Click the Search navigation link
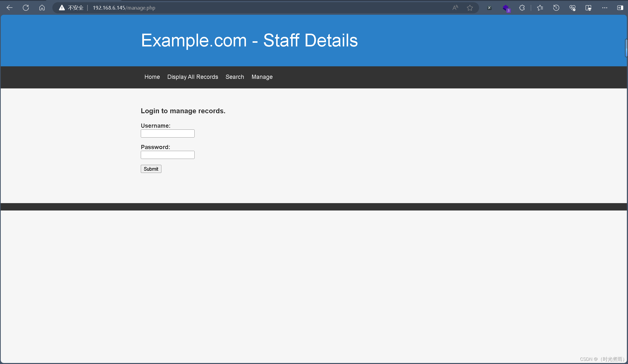 (234, 77)
